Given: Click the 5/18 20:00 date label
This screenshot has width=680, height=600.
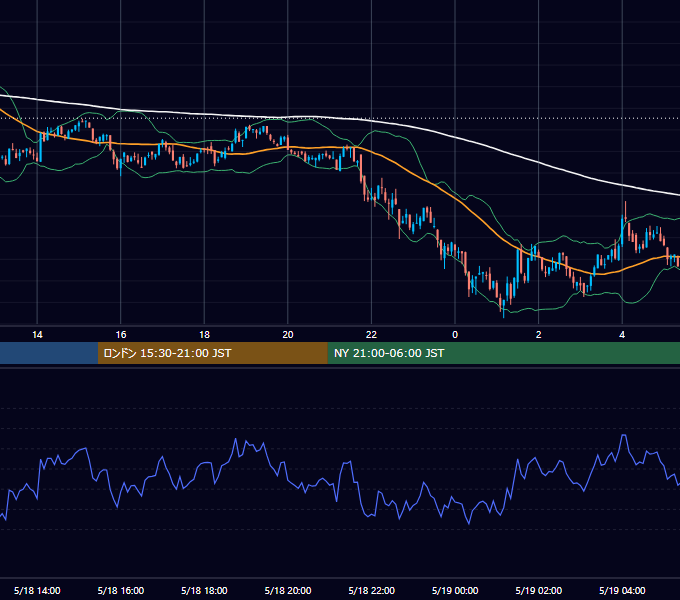Looking at the screenshot, I should (288, 590).
